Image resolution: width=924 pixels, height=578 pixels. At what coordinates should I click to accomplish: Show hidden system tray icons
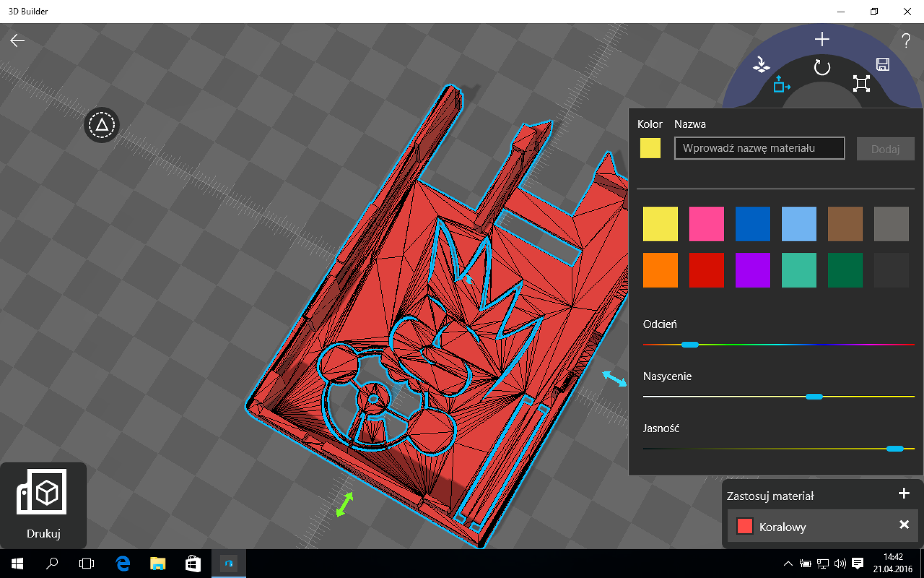point(788,564)
